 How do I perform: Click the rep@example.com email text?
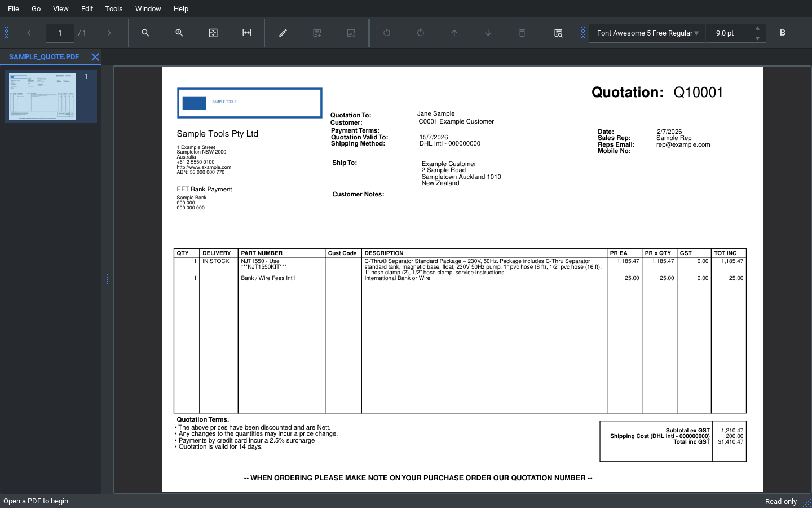click(683, 144)
